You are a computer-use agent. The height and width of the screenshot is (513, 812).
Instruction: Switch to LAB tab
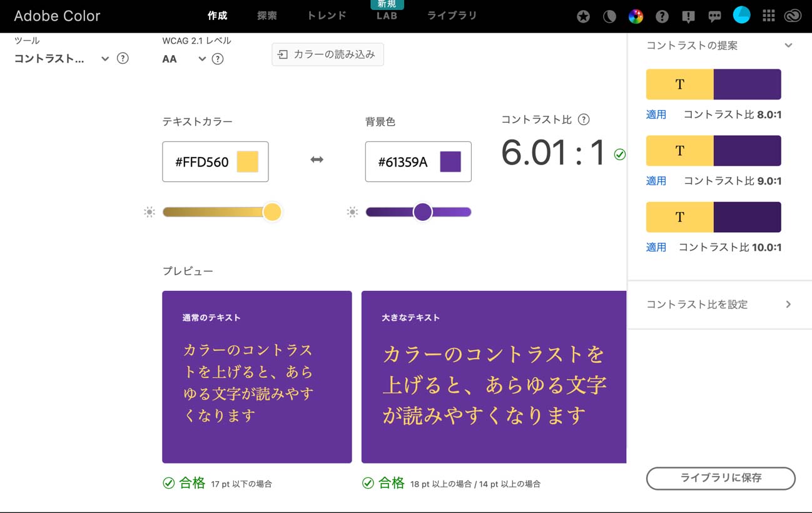(x=387, y=16)
